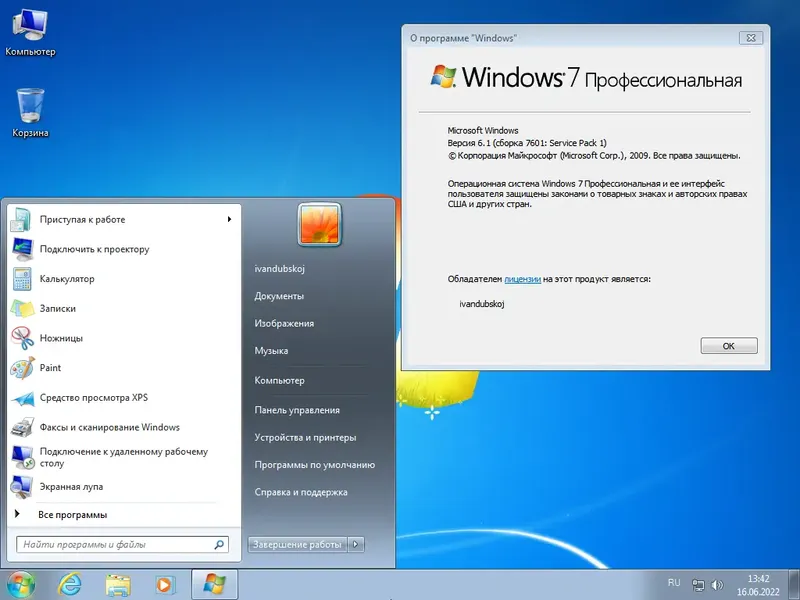
Task: Open ivandubskoj user folder
Action: point(280,268)
